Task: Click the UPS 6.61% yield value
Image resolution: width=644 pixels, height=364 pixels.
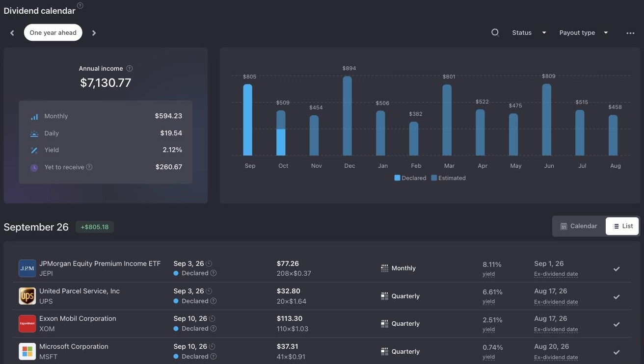Action: point(492,292)
